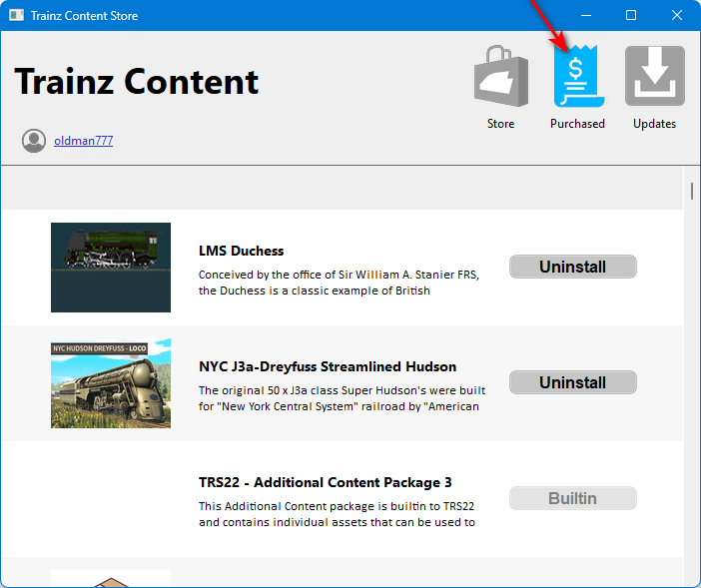The height and width of the screenshot is (588, 701).
Task: Click the Hudson description about Super Hudson's
Action: (x=342, y=398)
